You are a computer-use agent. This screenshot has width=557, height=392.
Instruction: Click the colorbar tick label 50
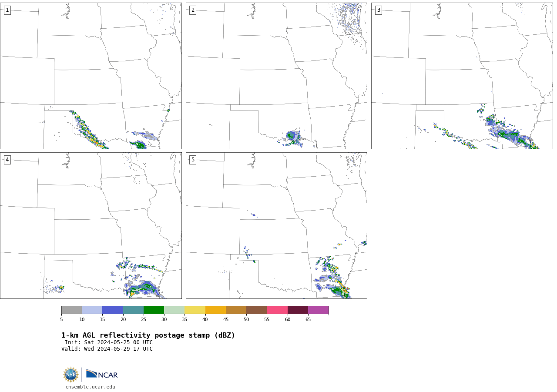tap(246, 320)
